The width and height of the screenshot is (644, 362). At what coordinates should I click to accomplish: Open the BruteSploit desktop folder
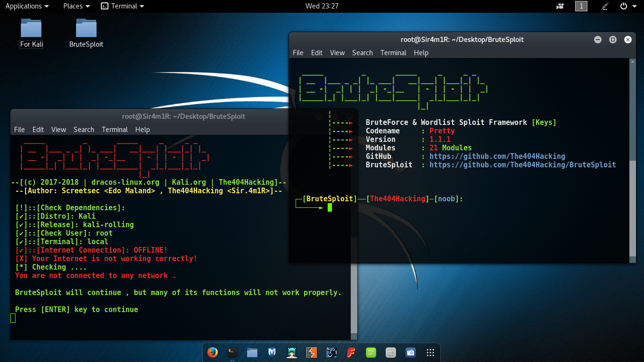pyautogui.click(x=86, y=33)
